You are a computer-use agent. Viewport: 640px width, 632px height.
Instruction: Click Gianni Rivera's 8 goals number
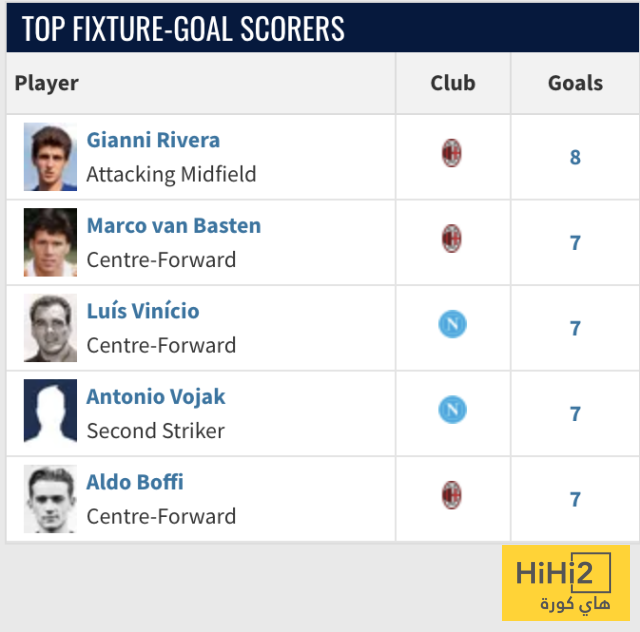[x=575, y=157]
